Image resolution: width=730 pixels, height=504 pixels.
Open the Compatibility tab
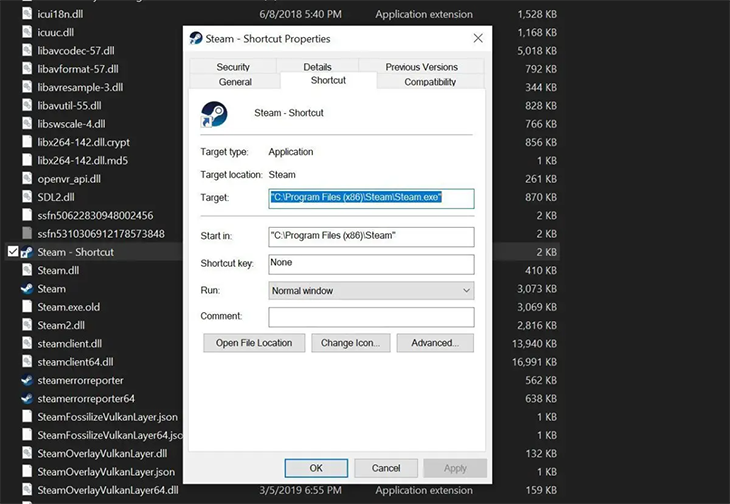(430, 81)
